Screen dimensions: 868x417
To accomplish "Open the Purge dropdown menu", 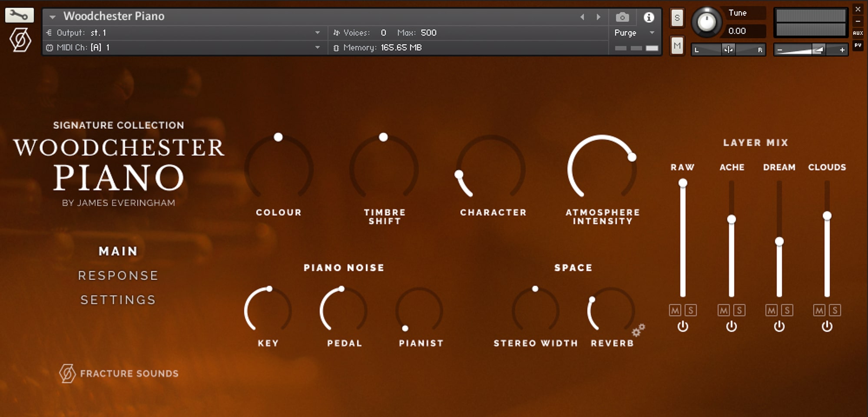I will [652, 33].
